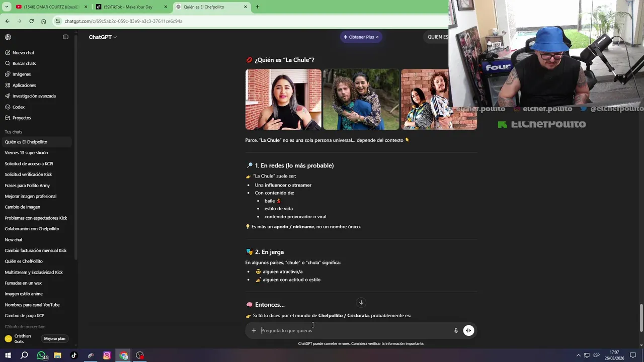Open Instagram from the taskbar
The image size is (644, 362).
tap(107, 355)
